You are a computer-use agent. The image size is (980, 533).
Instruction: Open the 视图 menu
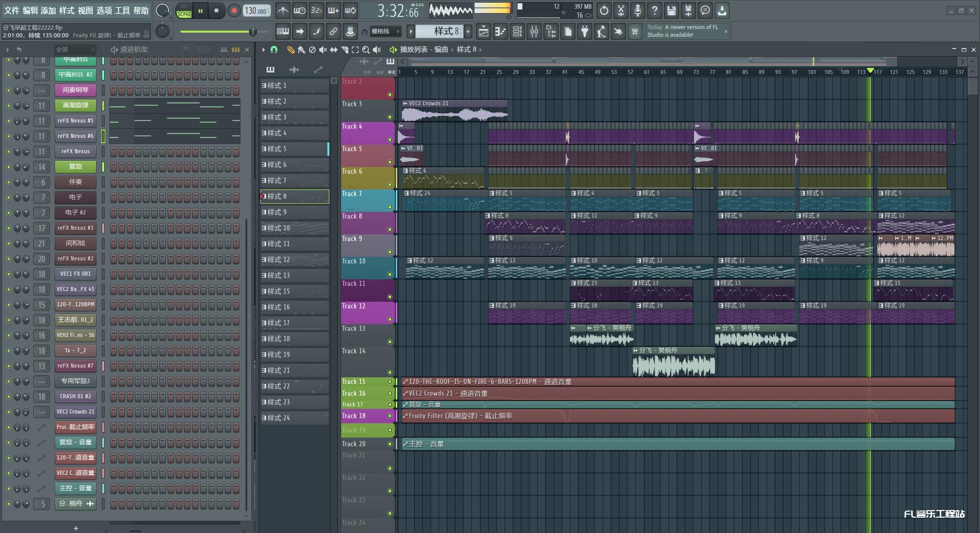[85, 10]
